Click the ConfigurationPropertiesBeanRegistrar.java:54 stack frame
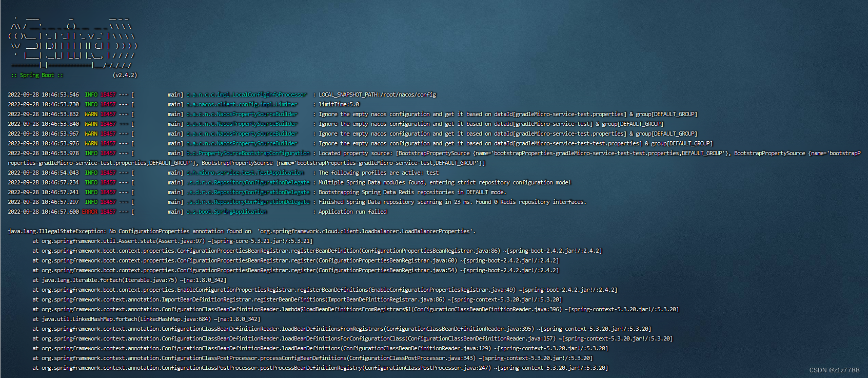Viewport: 868px width, 378px height. pyautogui.click(x=295, y=270)
